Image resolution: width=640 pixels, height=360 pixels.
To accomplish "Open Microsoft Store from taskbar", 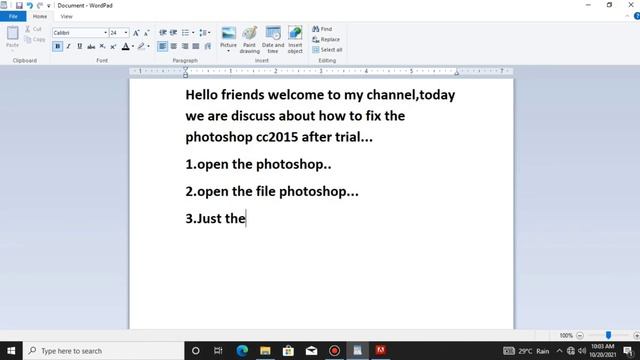I will pos(288,351).
